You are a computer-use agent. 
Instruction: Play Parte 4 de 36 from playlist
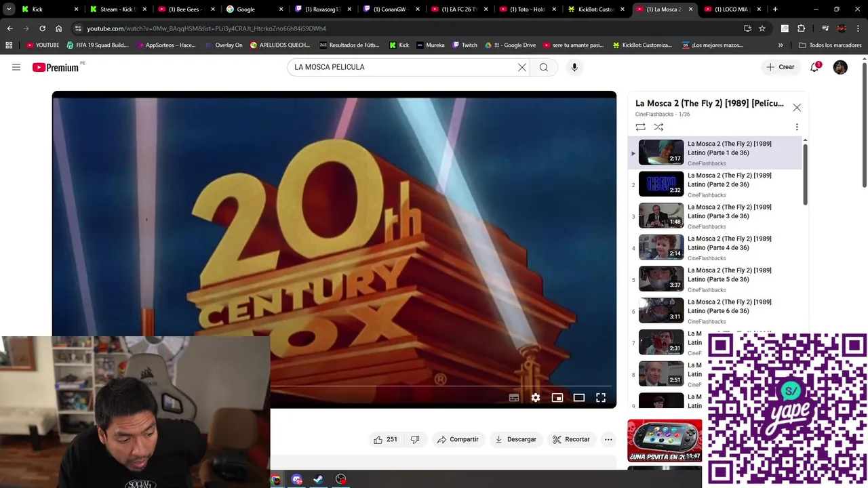pos(716,247)
